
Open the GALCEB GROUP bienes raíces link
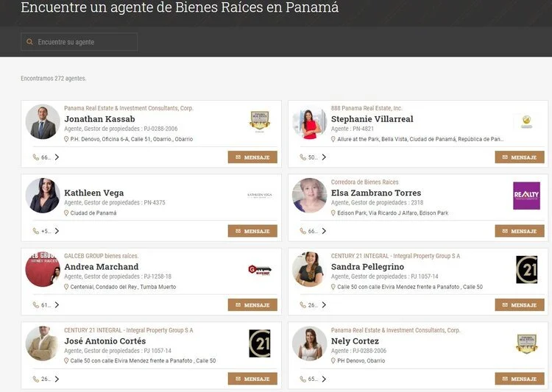click(102, 256)
